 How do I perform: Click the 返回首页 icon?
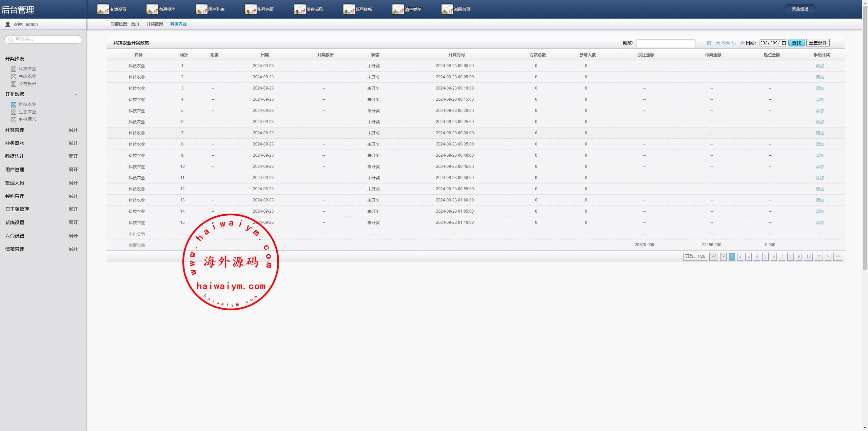click(447, 9)
